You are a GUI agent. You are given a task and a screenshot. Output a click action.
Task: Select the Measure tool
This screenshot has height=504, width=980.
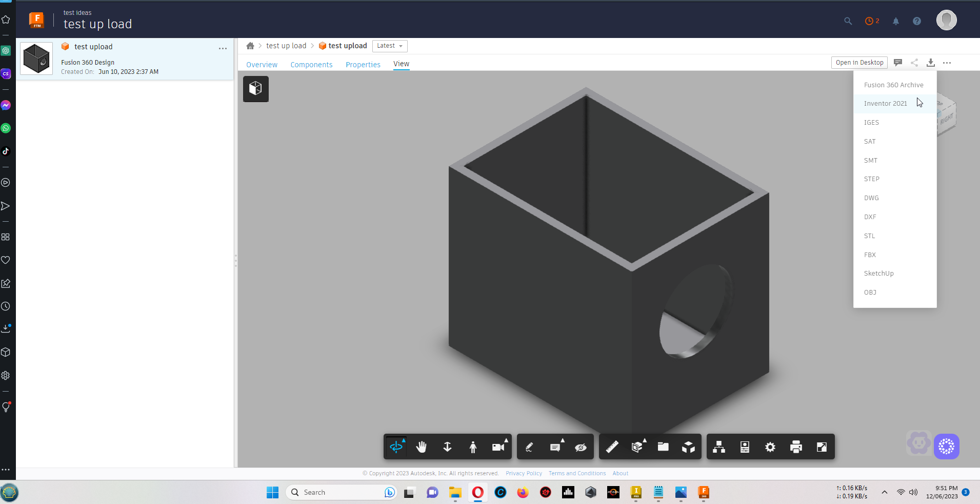[612, 447]
